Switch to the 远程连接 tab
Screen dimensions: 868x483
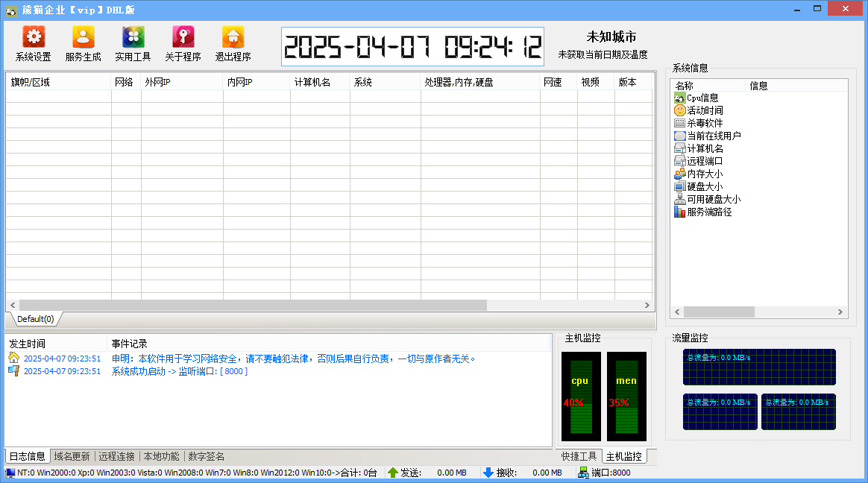117,456
